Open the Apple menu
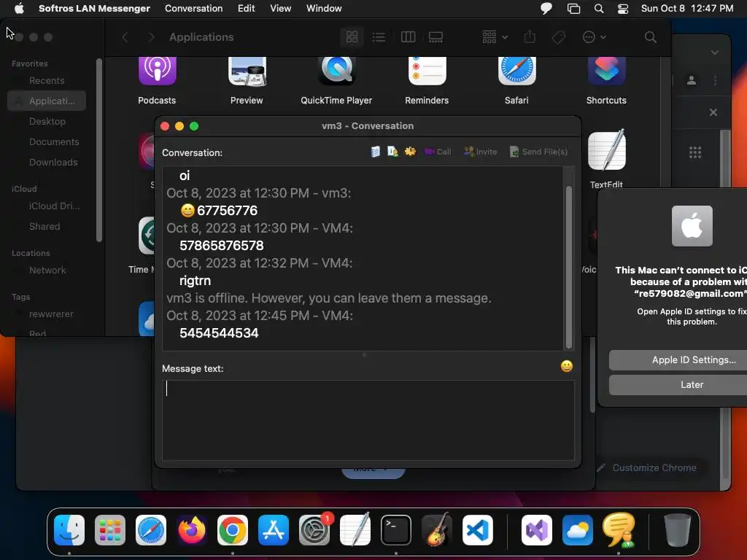This screenshot has height=560, width=747. pos(18,8)
